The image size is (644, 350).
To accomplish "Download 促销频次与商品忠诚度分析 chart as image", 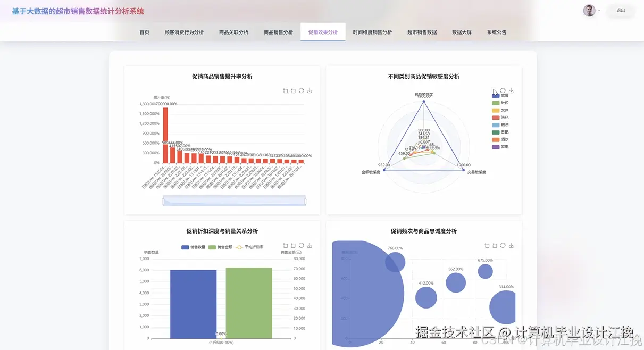I will [x=511, y=245].
